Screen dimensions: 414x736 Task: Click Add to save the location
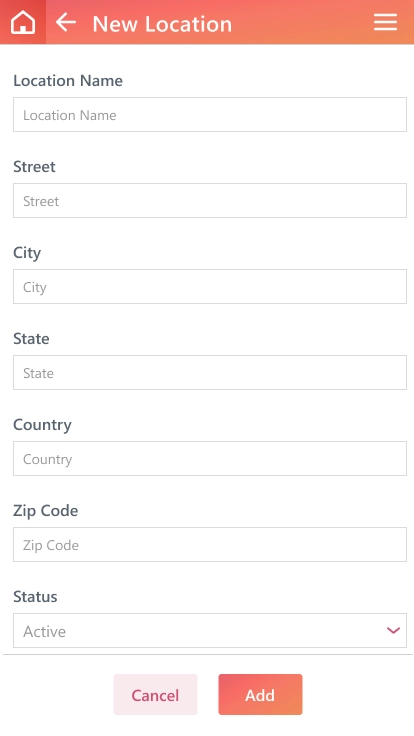pyautogui.click(x=260, y=695)
